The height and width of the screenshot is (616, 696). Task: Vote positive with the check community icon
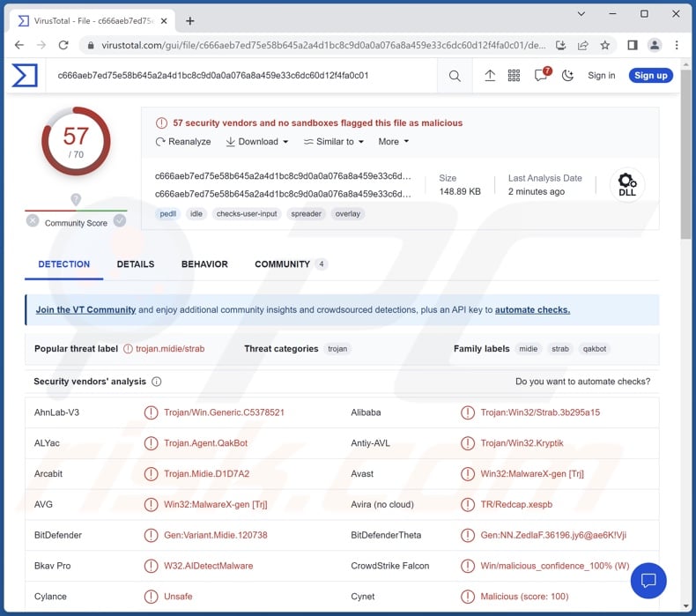click(120, 220)
